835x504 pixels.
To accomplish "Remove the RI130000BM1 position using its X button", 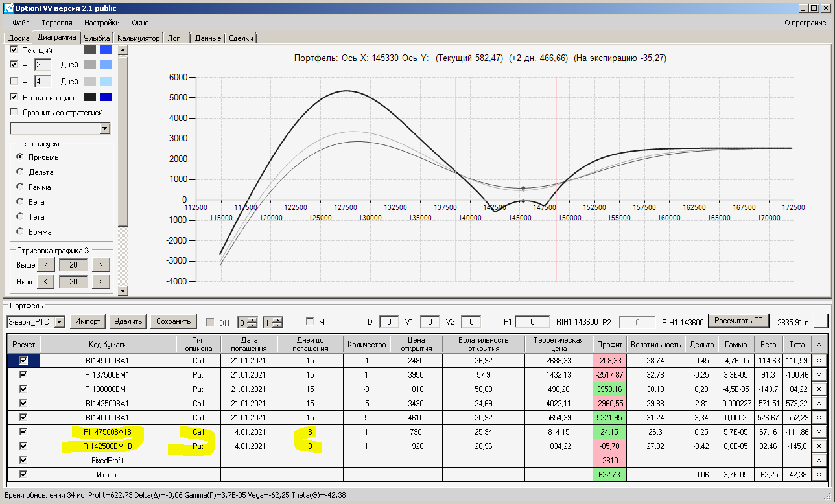I will (819, 389).
